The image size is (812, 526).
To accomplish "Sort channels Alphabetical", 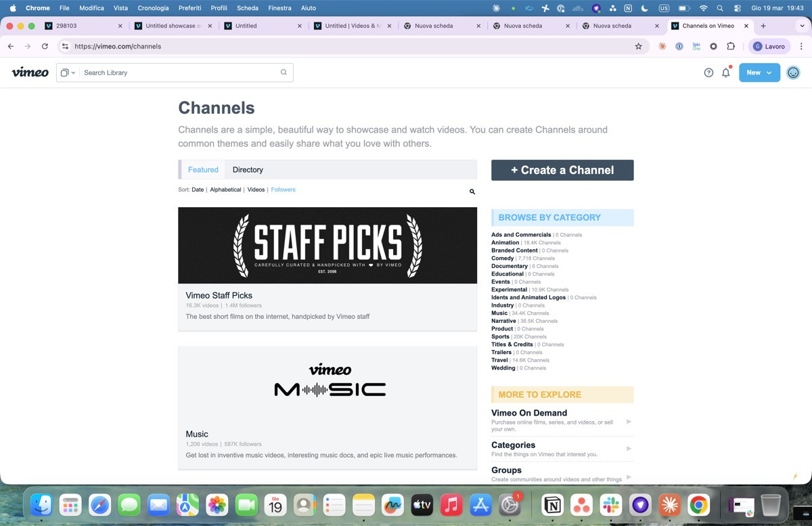I will coord(225,190).
